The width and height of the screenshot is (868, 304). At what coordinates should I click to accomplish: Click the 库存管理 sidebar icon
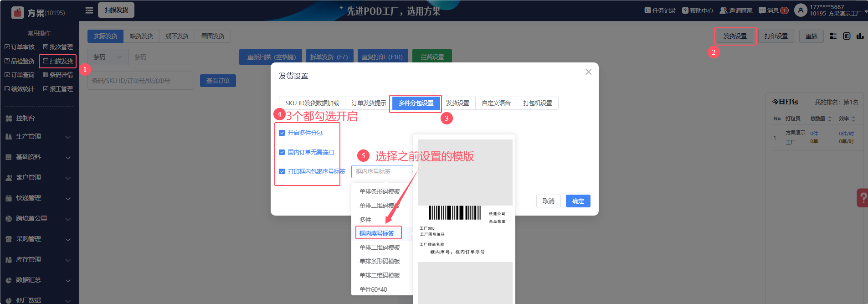point(9,260)
